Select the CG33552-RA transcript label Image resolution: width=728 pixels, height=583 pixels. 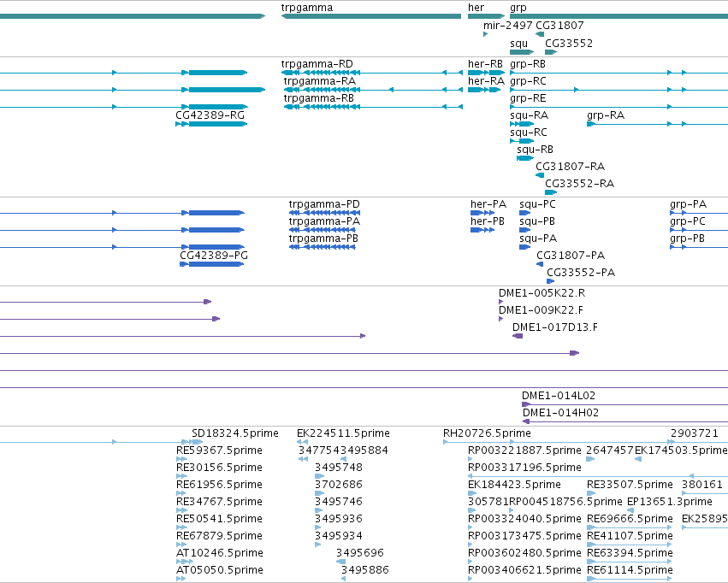click(x=579, y=184)
